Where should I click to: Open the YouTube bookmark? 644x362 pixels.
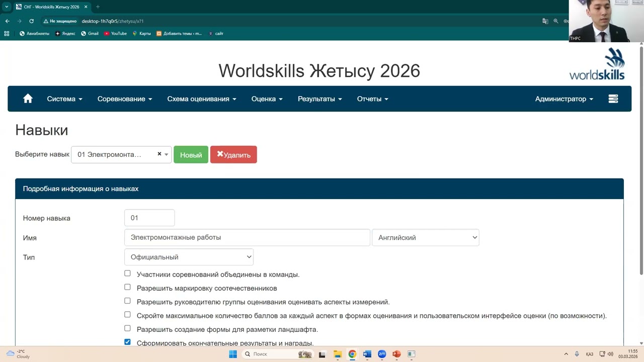click(x=115, y=34)
